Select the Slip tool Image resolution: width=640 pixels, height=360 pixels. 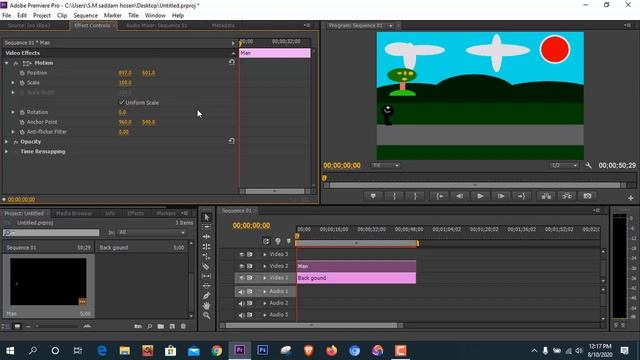coord(207,276)
